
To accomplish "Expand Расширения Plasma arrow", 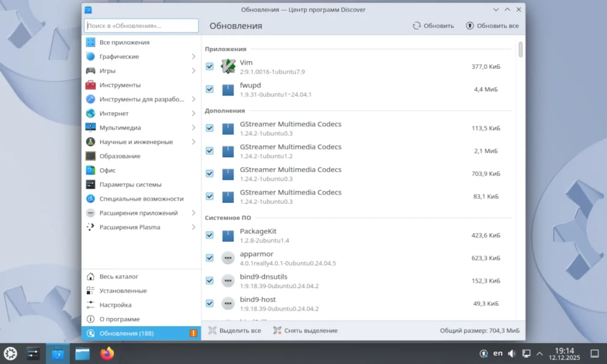I will click(194, 227).
